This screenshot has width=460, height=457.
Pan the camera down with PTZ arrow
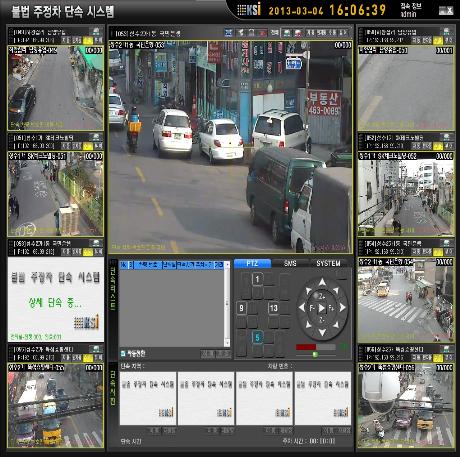click(322, 333)
